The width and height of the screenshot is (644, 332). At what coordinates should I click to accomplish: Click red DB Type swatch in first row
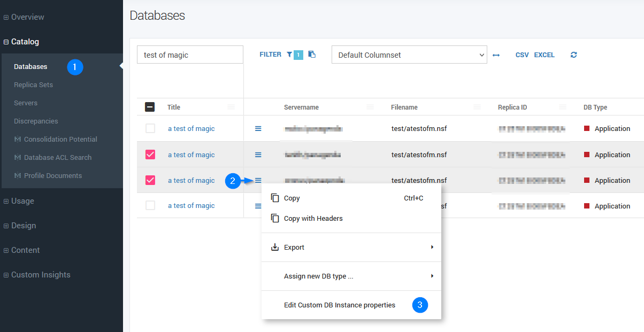point(587,129)
